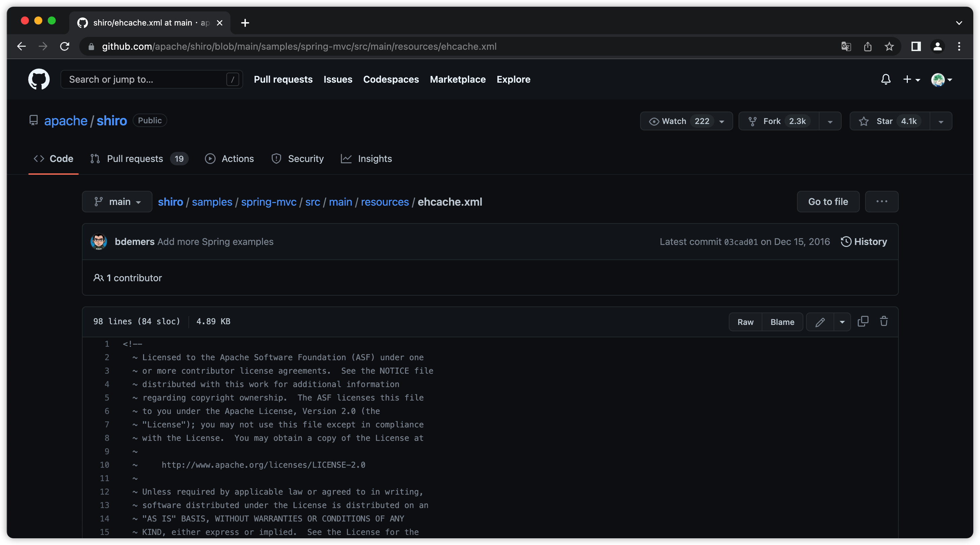Open Pull requests in top navigation
Viewport: 980px width, 545px height.
[x=283, y=79]
